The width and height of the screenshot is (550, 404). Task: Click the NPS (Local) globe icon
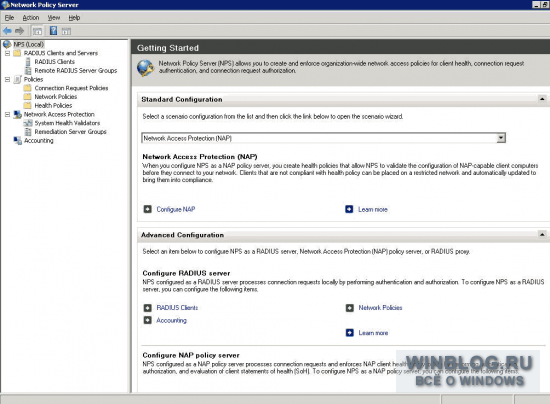7,44
